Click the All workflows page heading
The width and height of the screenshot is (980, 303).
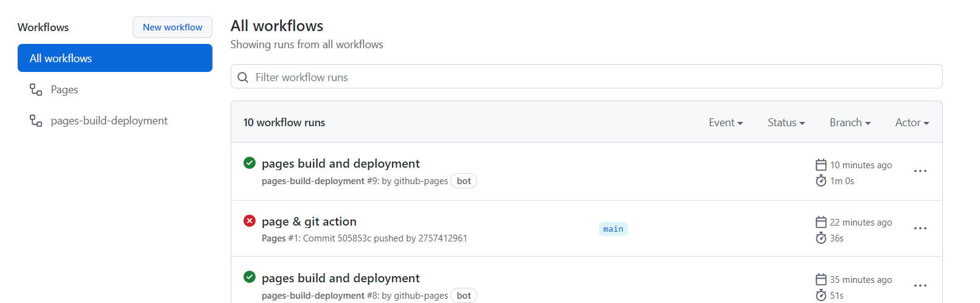277,26
